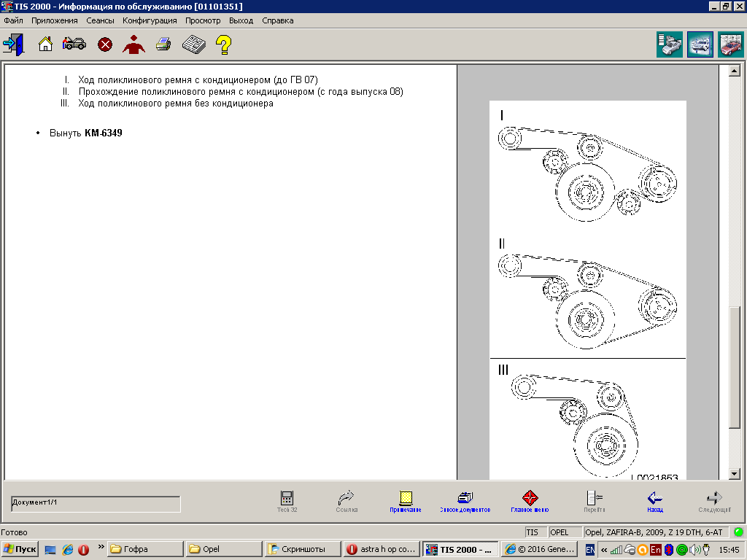The image size is (747, 560).
Task: Click the Пуск Start button
Action: [x=20, y=549]
